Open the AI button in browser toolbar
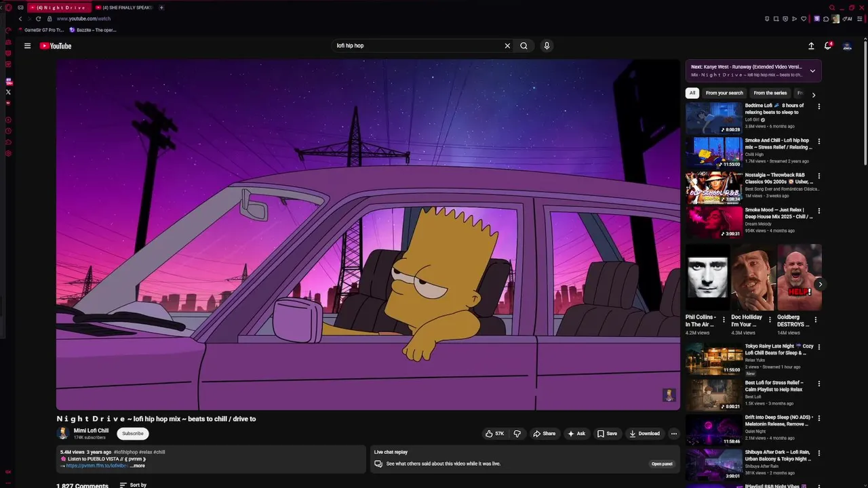The height and width of the screenshot is (488, 868). point(848,19)
